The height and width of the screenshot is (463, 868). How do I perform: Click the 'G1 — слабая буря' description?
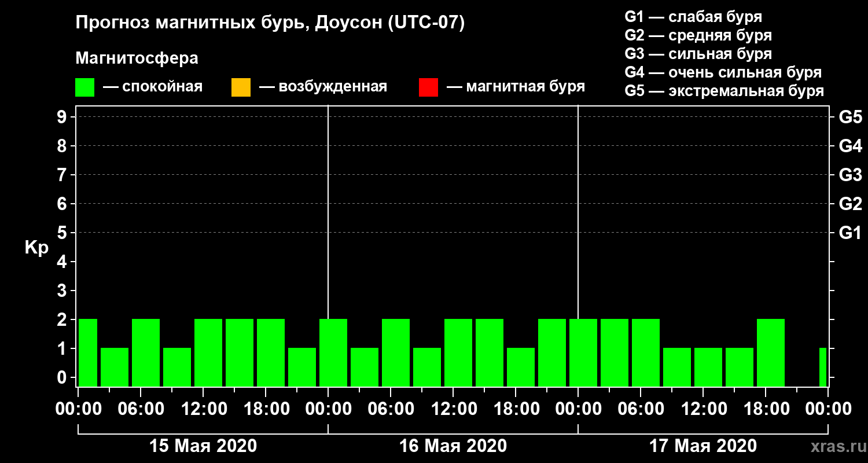tap(693, 16)
